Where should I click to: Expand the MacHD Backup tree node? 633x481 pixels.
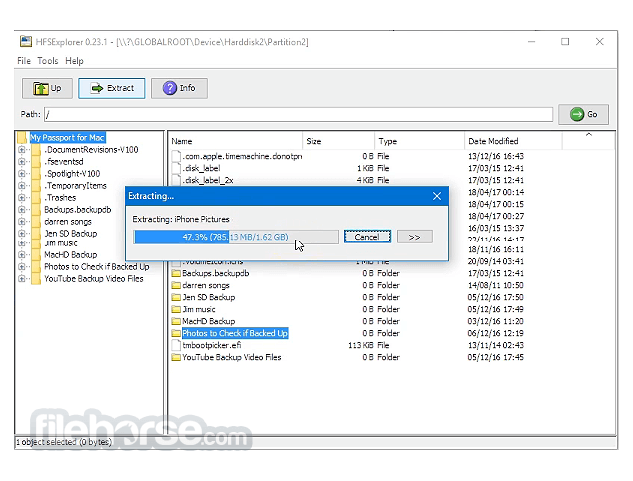[22, 255]
